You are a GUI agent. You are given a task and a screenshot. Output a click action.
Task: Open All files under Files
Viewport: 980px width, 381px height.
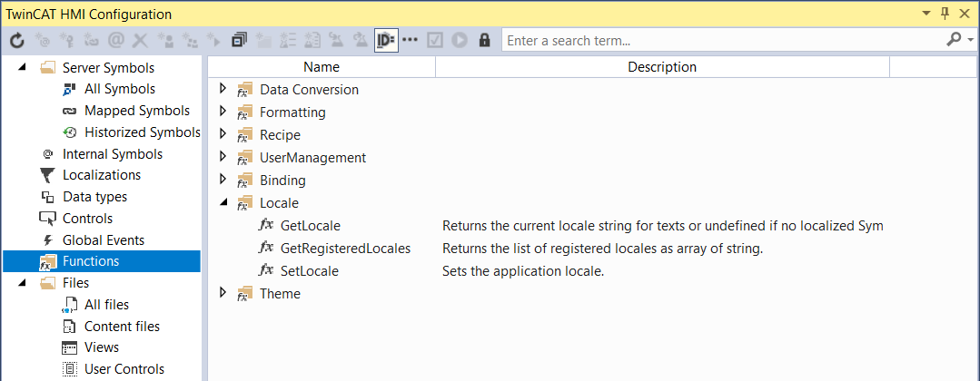pos(107,305)
